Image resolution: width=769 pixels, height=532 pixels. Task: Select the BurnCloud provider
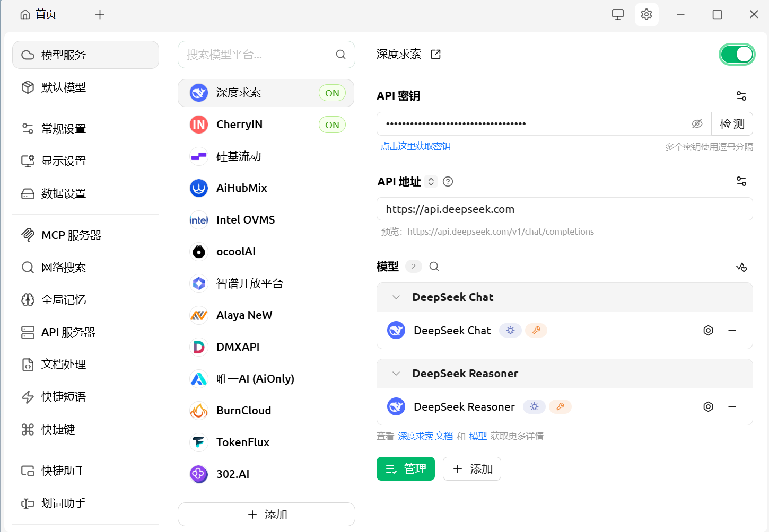tap(266, 411)
